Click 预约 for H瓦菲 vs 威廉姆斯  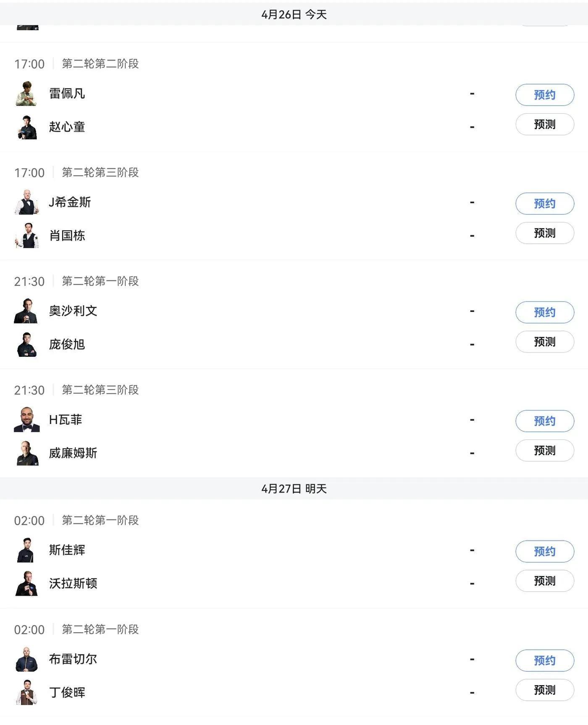pos(545,421)
